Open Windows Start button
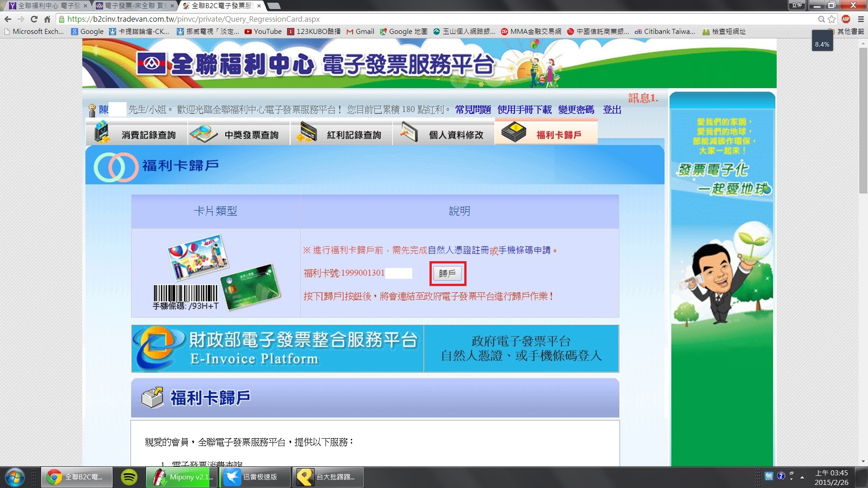This screenshot has height=488, width=868. [x=15, y=477]
